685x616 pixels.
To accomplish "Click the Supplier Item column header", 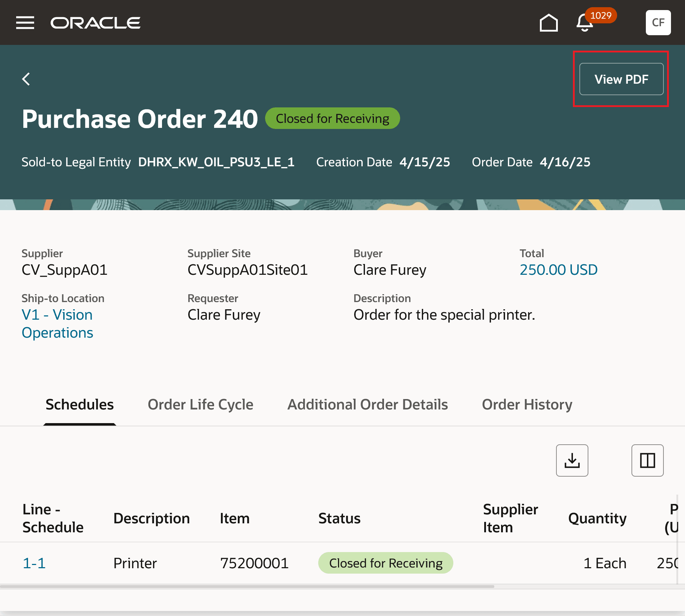I will 510,518.
